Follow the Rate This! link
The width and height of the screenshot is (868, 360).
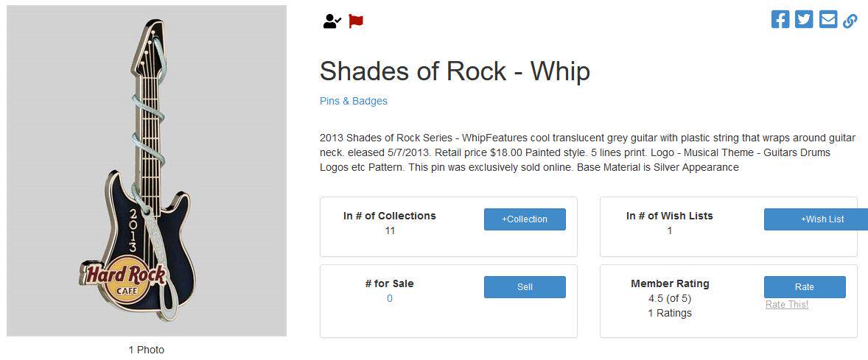[787, 305]
